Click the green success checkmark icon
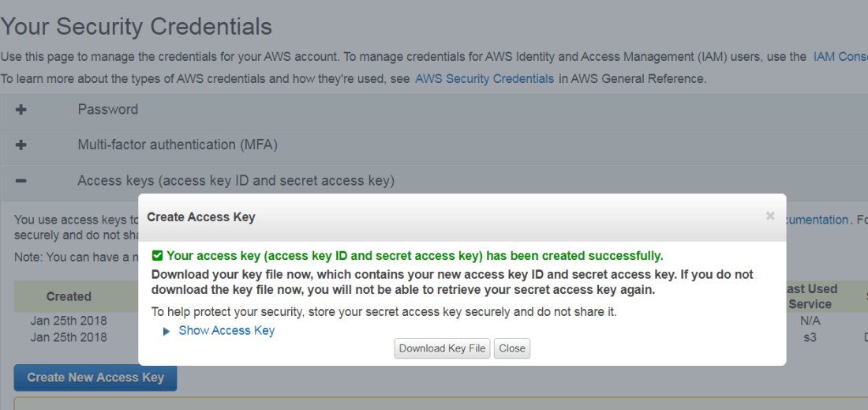 [x=157, y=255]
